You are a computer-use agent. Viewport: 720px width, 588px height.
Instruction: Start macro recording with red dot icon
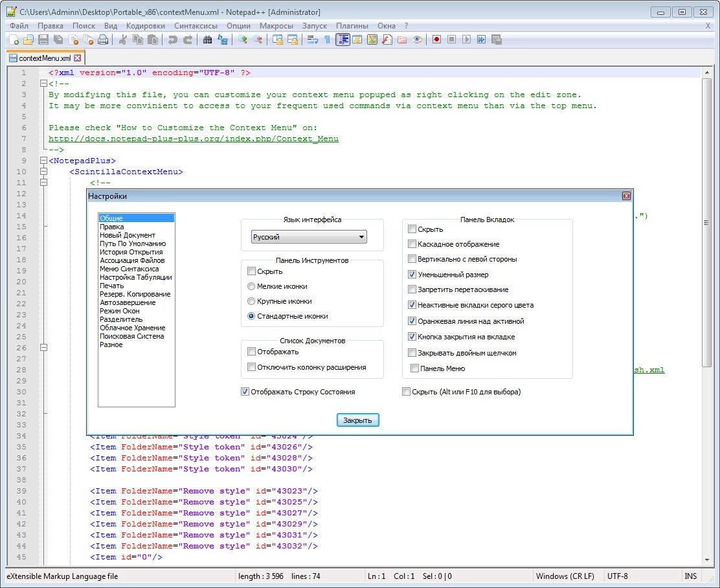tap(436, 40)
